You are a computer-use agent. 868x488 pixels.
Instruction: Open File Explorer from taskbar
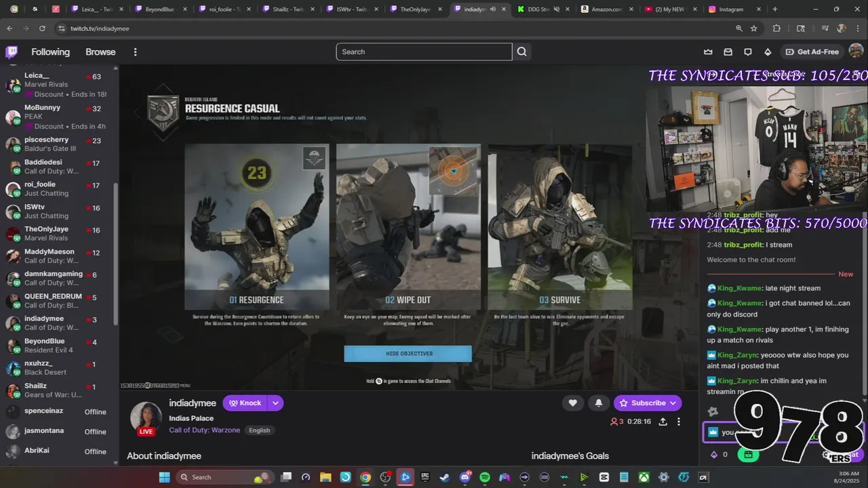coord(325,477)
